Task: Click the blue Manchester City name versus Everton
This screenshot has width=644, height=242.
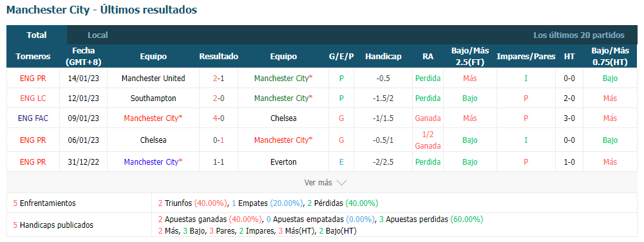Action: [x=153, y=162]
